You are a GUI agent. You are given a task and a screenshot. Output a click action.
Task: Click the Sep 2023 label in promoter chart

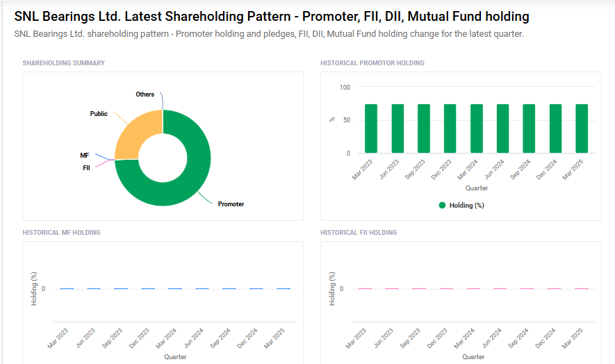415,169
